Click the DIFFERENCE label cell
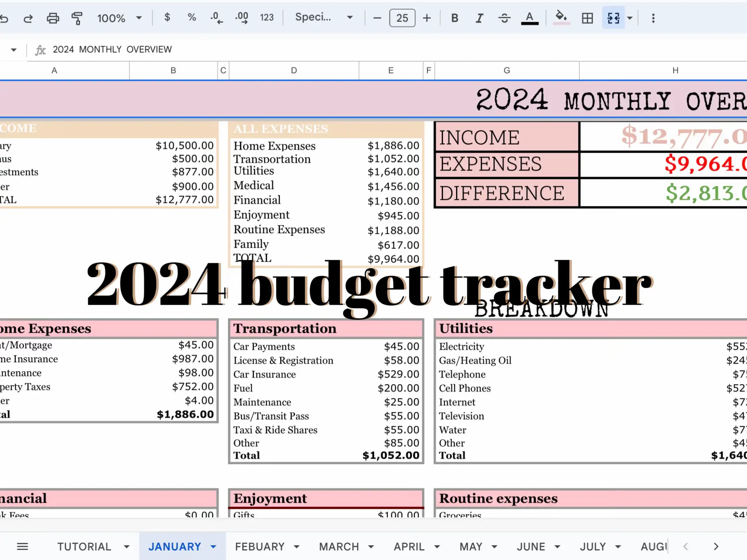The image size is (747, 560). [507, 193]
